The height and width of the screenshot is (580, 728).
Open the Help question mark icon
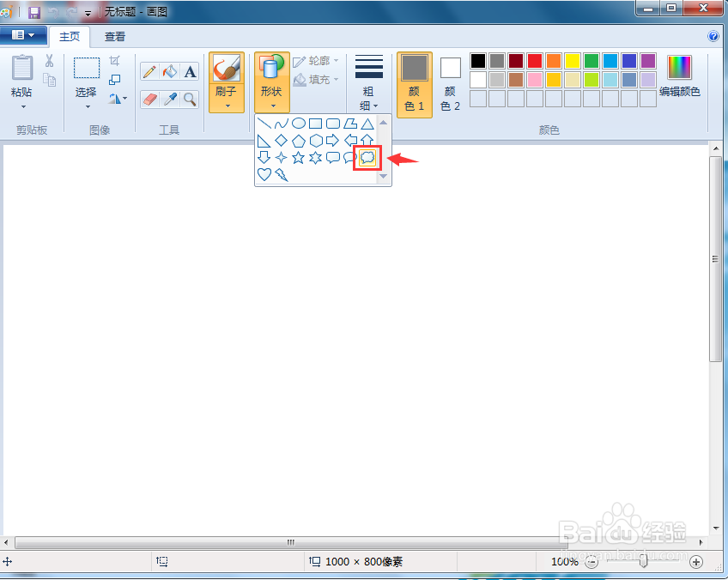coord(713,36)
